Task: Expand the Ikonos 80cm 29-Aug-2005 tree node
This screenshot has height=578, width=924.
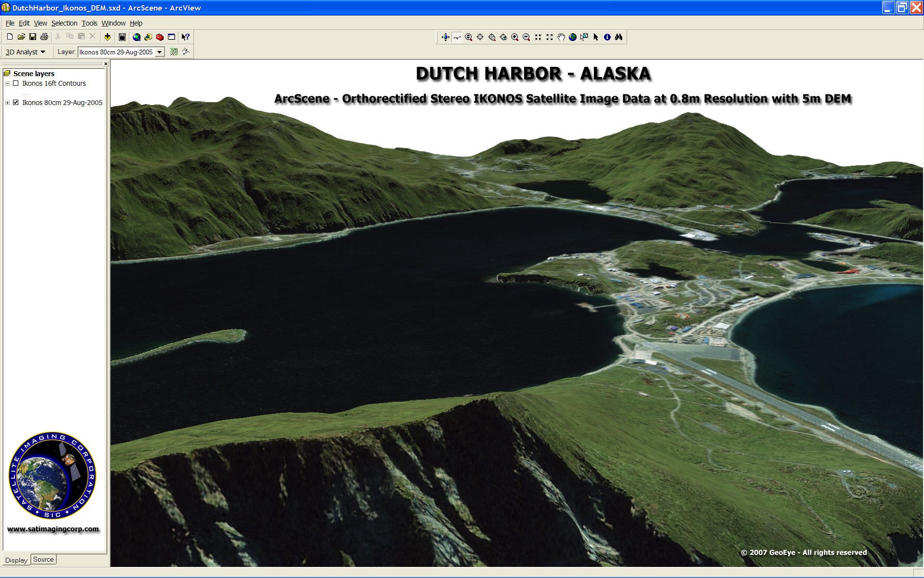Action: click(x=7, y=103)
